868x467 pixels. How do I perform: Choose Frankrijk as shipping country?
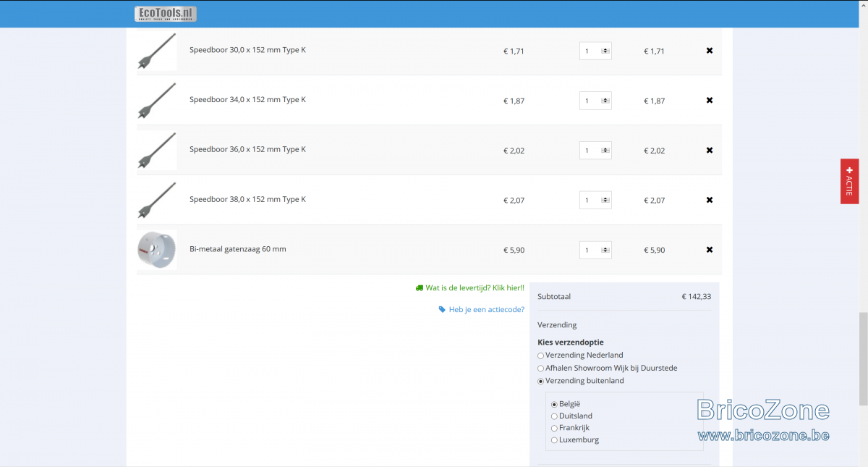click(x=555, y=428)
